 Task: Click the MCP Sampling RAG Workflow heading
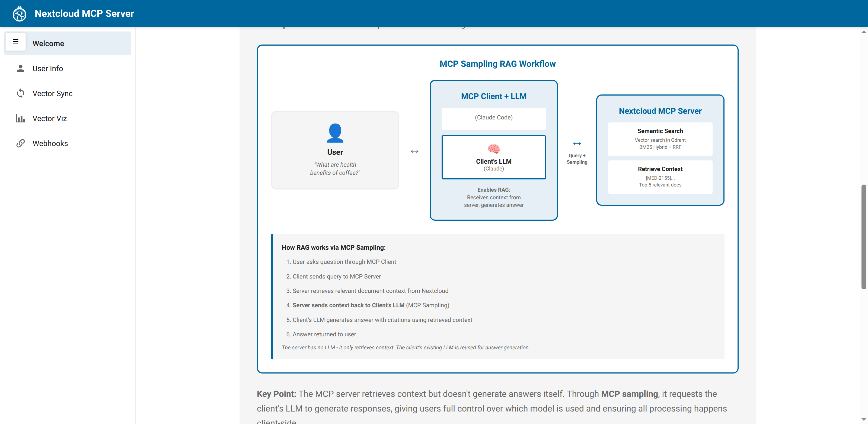(497, 64)
